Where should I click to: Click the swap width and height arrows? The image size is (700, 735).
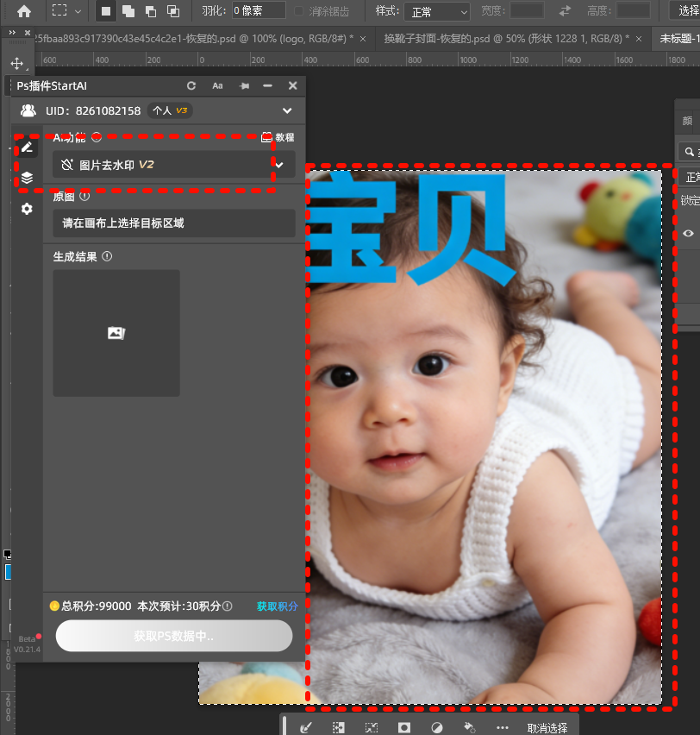(x=565, y=11)
